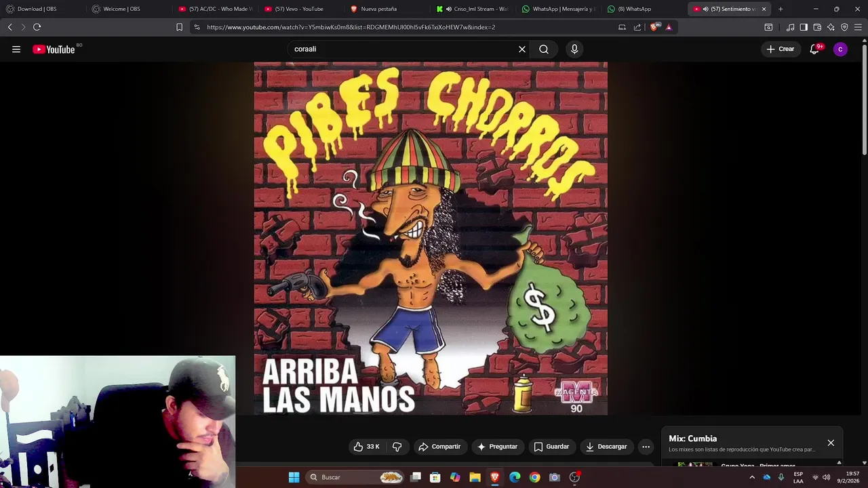Click the Pibes Chorros video player
The width and height of the screenshot is (868, 488).
[431, 238]
